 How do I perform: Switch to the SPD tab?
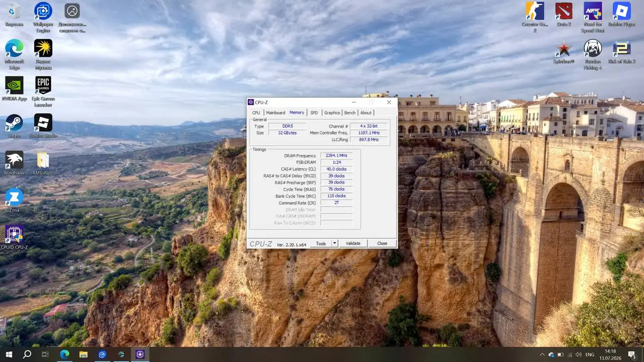point(314,113)
